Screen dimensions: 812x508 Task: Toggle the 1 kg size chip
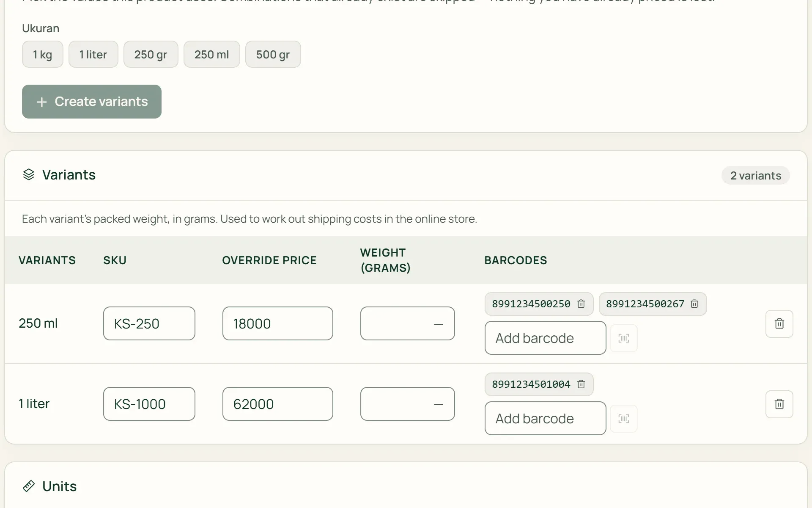(x=43, y=54)
